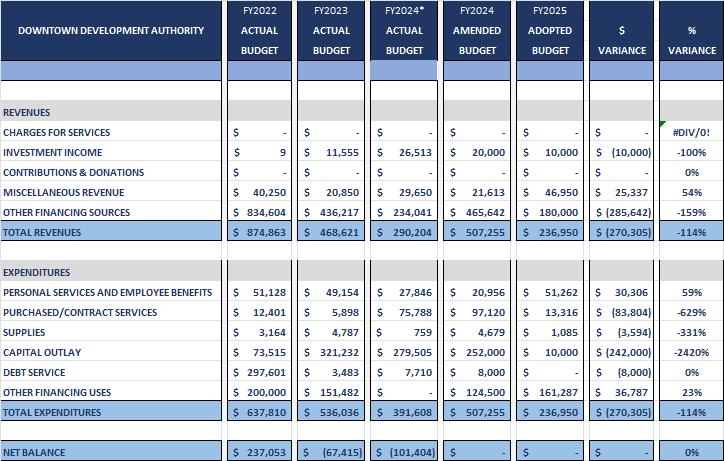
Task: Click the PURCHASED/CONTRACT SERVICES row label
Action: [80, 313]
